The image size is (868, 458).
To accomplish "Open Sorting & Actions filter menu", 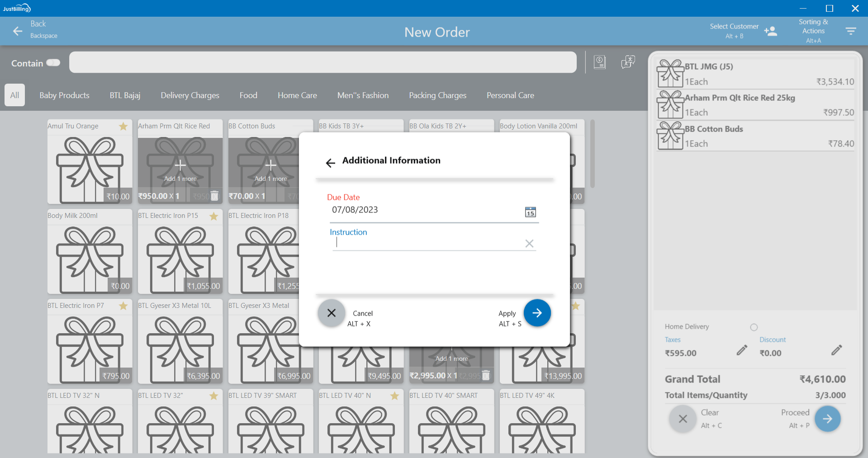I will [850, 31].
